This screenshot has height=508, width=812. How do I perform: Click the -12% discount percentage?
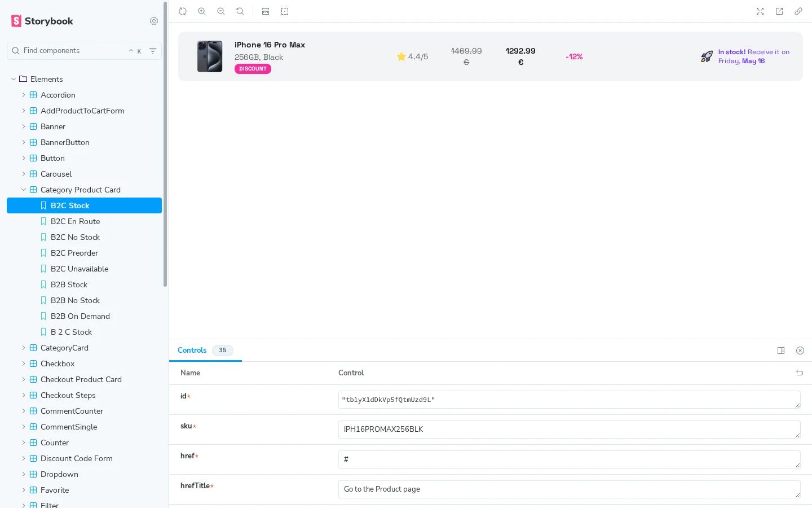point(574,56)
